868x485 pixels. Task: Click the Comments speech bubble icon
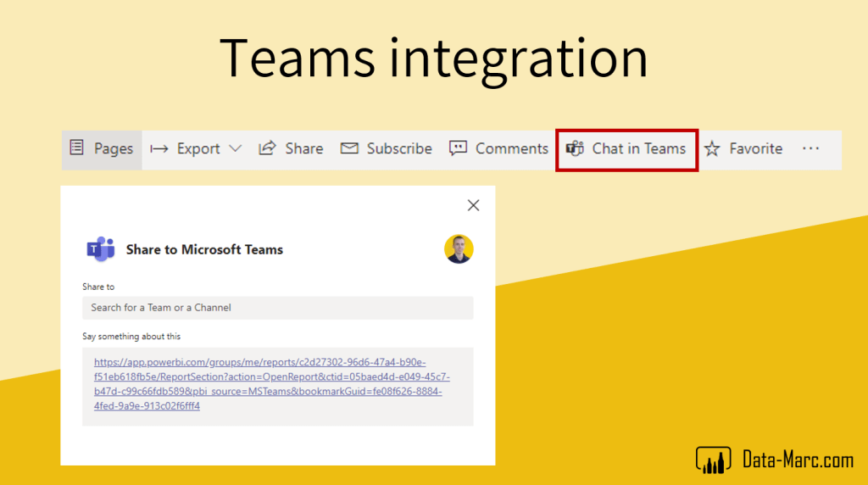[x=459, y=148]
